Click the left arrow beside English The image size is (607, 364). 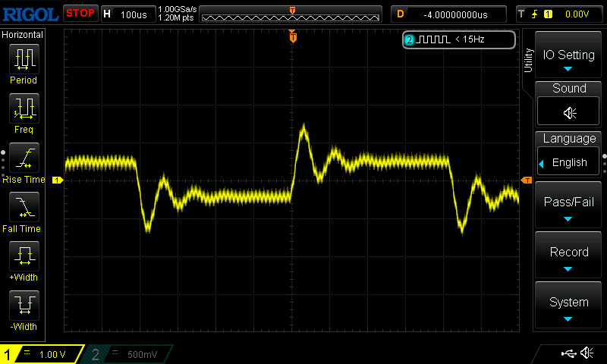click(542, 164)
